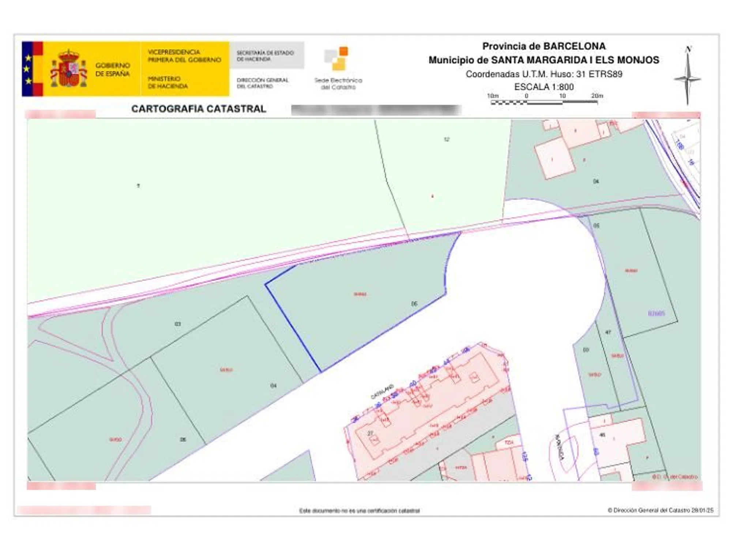756x549 pixels.
Task: Click the red building numbered 27
Action: tap(371, 433)
